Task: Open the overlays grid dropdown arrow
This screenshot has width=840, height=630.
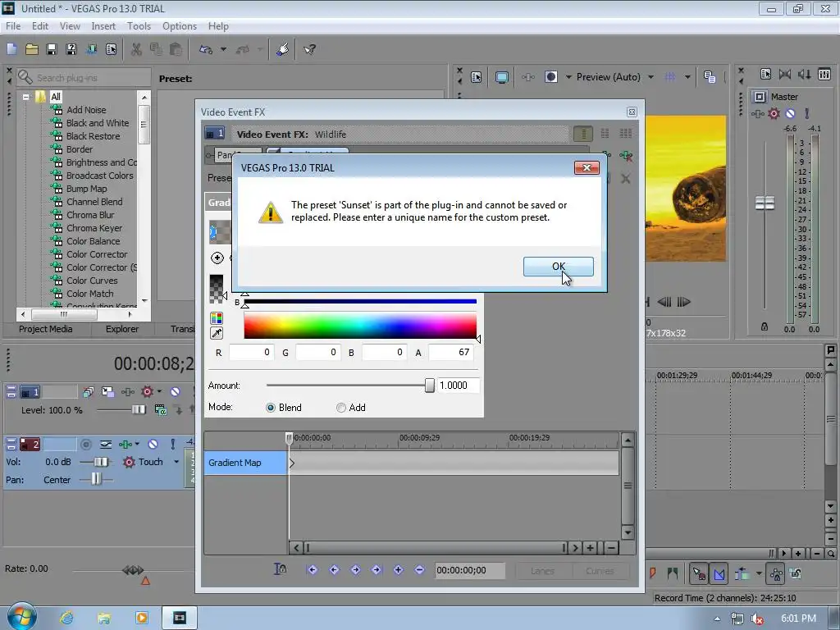Action: pyautogui.click(x=687, y=77)
